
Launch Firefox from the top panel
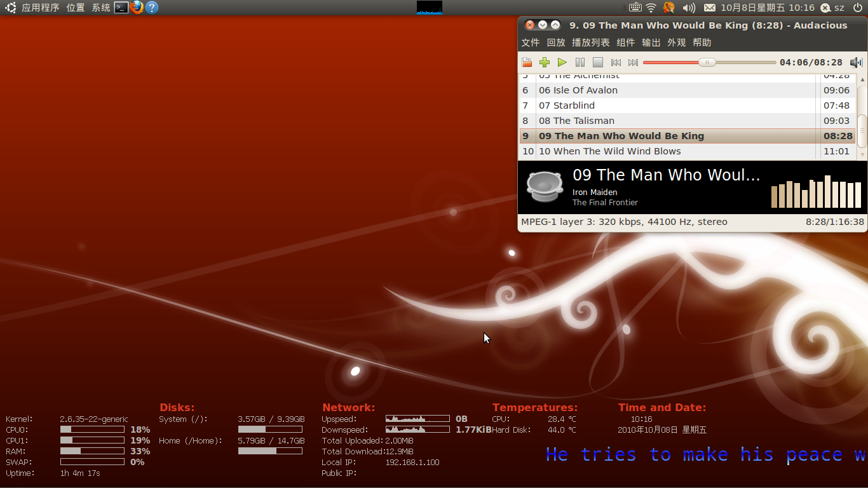click(x=137, y=8)
